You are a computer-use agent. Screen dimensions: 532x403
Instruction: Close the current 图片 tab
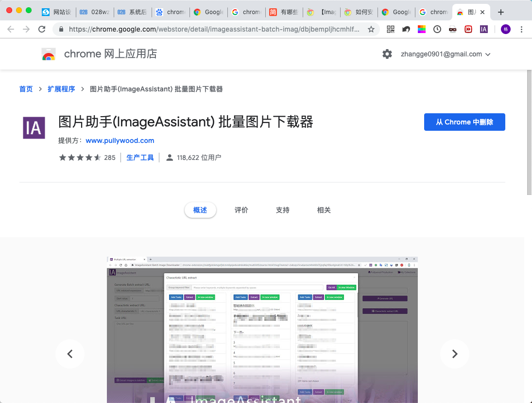point(482,12)
